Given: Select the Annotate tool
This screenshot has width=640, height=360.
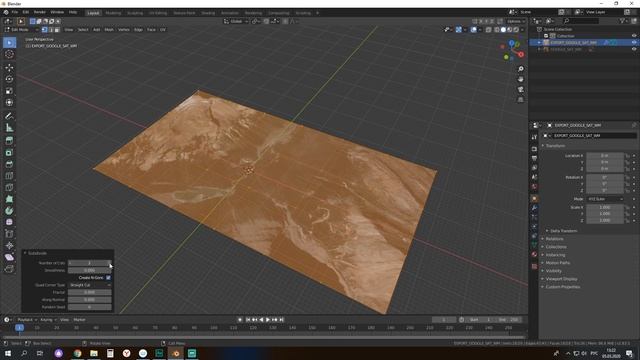Looking at the screenshot, I should pos(9,116).
